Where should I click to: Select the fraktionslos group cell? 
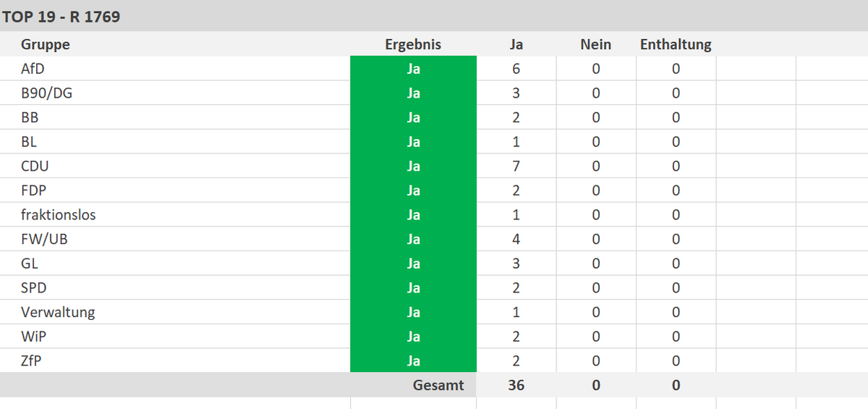59,215
